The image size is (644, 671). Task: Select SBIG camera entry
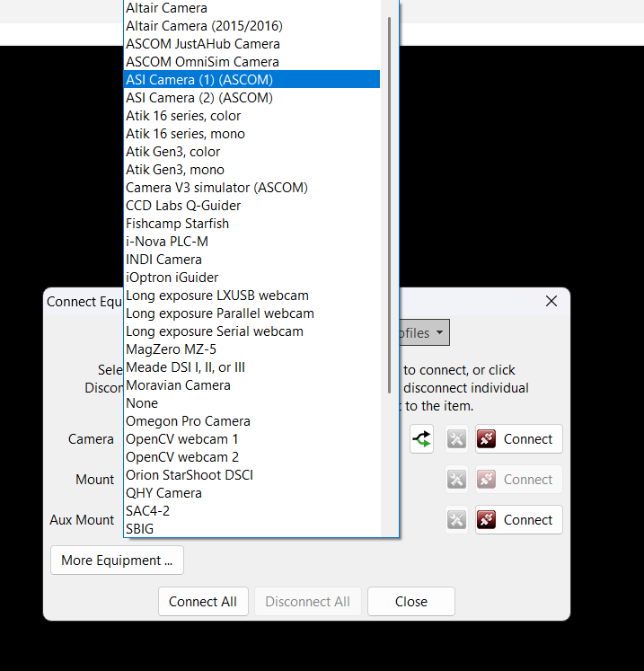(251, 529)
